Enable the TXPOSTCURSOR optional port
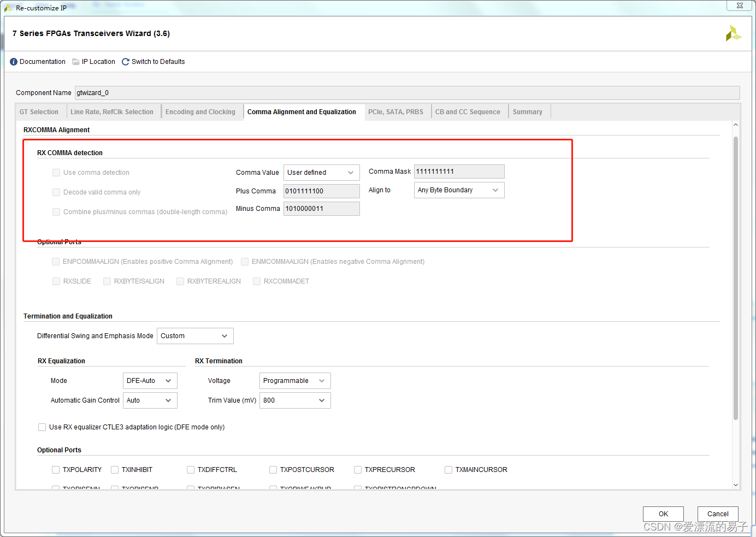 coord(273,470)
